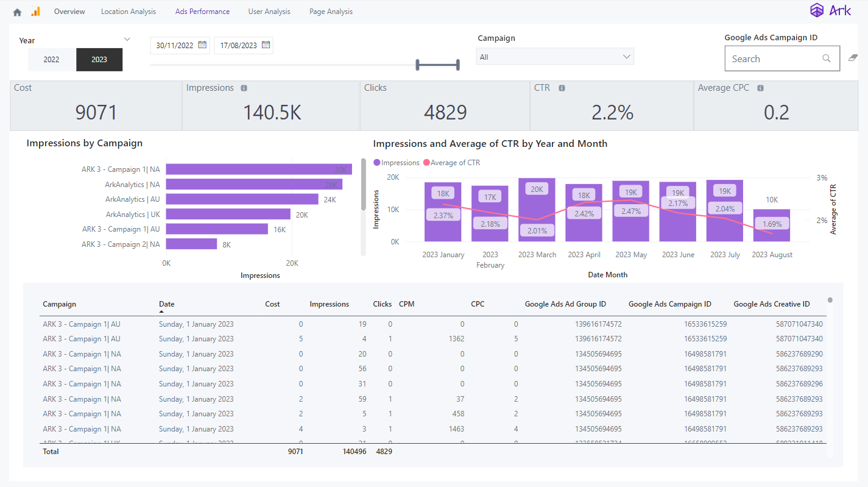The width and height of the screenshot is (868, 487).
Task: Select the 2022 year filter option
Action: click(x=52, y=59)
